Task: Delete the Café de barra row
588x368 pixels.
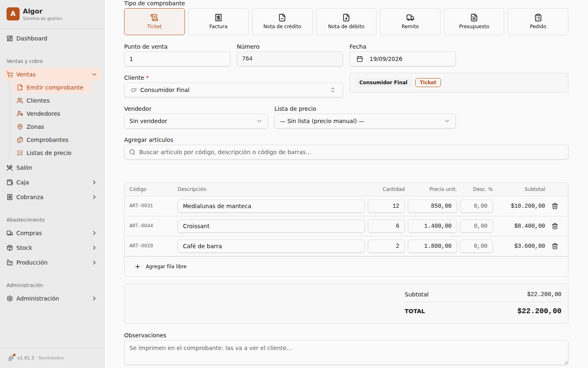Action: point(555,246)
